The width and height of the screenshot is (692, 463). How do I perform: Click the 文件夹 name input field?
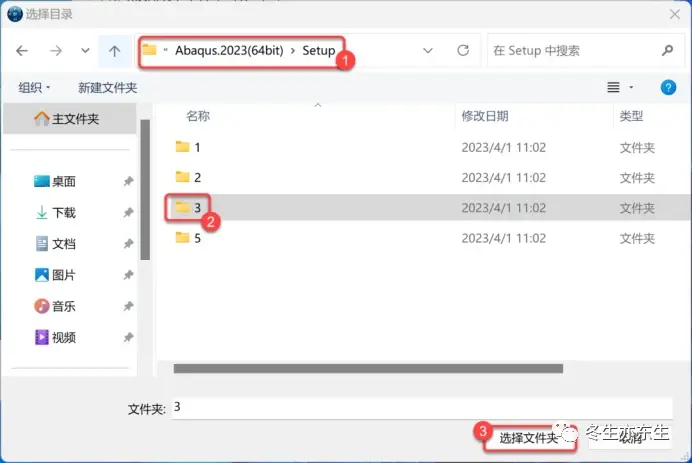(x=422, y=408)
